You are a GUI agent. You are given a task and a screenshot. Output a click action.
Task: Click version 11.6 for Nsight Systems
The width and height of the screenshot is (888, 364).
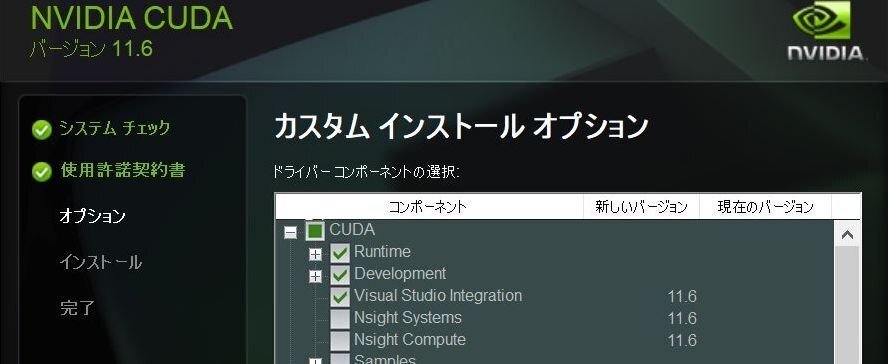[682, 319]
